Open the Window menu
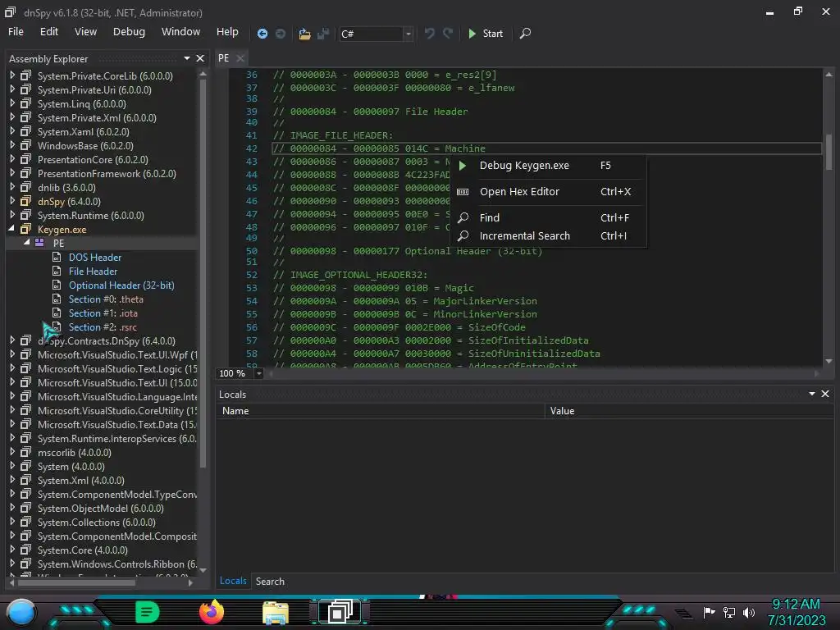Image resolution: width=840 pixels, height=630 pixels. tap(180, 32)
